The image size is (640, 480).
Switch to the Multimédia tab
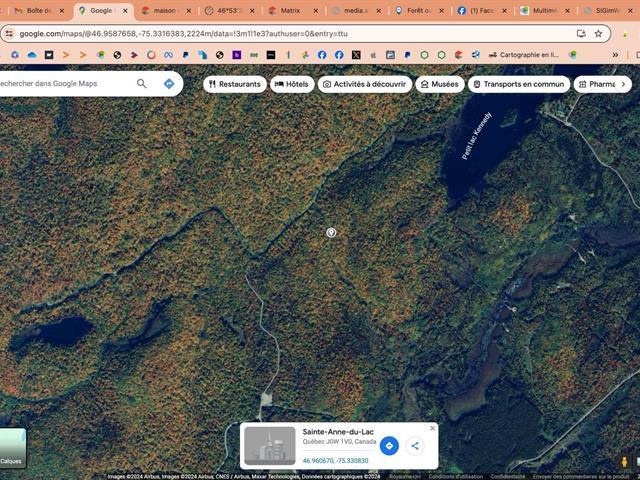[x=543, y=11]
